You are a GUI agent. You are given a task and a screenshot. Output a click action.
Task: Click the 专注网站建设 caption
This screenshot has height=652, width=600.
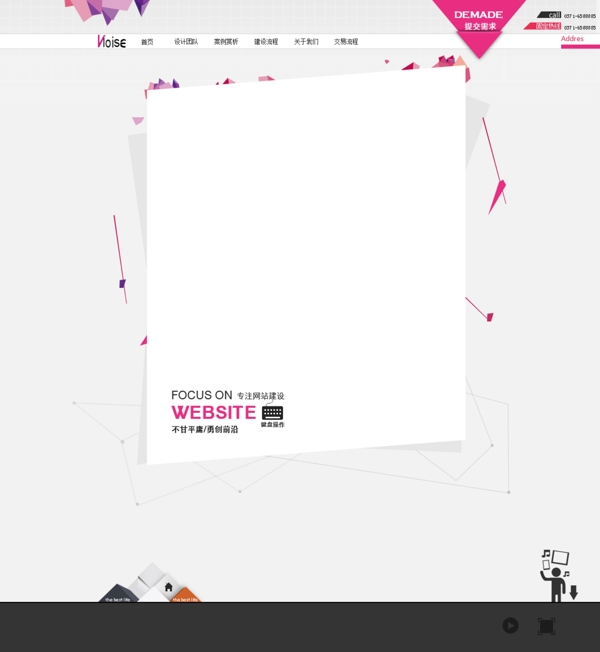tap(261, 396)
